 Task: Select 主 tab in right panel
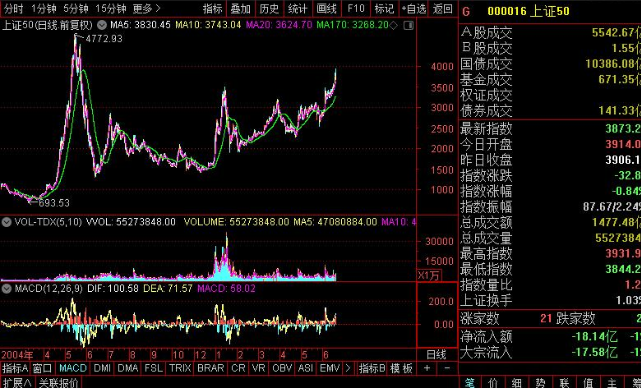(x=612, y=383)
